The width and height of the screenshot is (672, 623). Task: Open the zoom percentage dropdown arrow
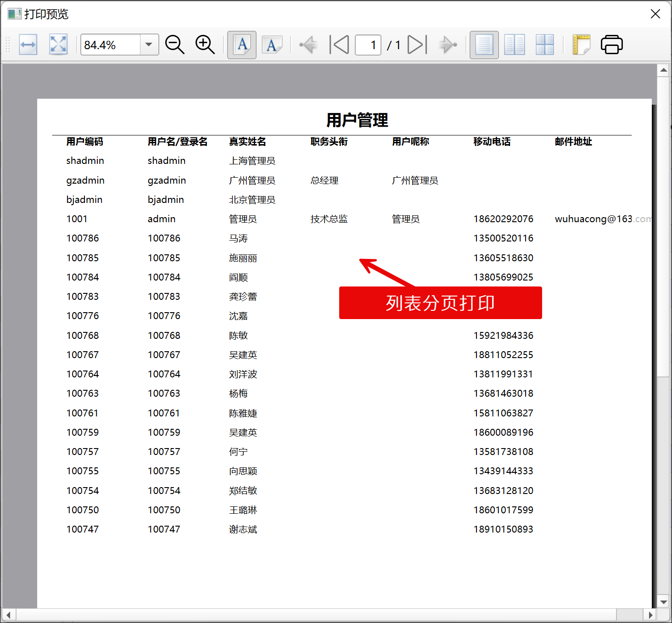point(149,45)
